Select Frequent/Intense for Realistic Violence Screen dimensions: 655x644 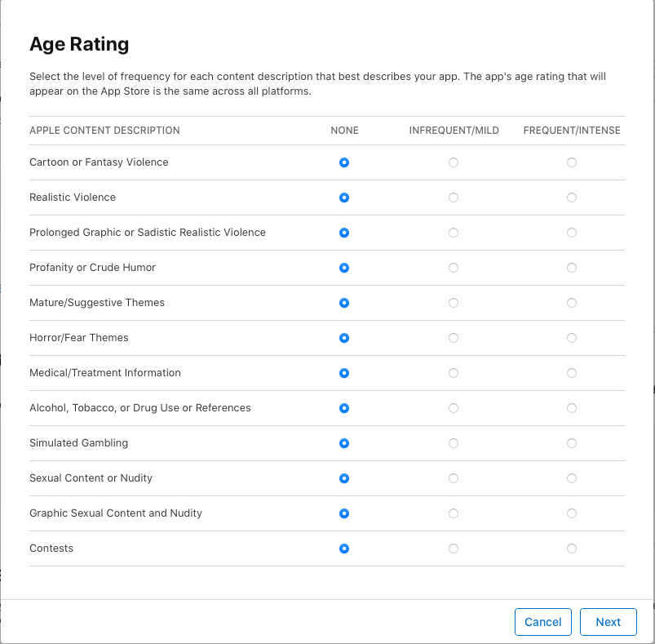pyautogui.click(x=572, y=198)
